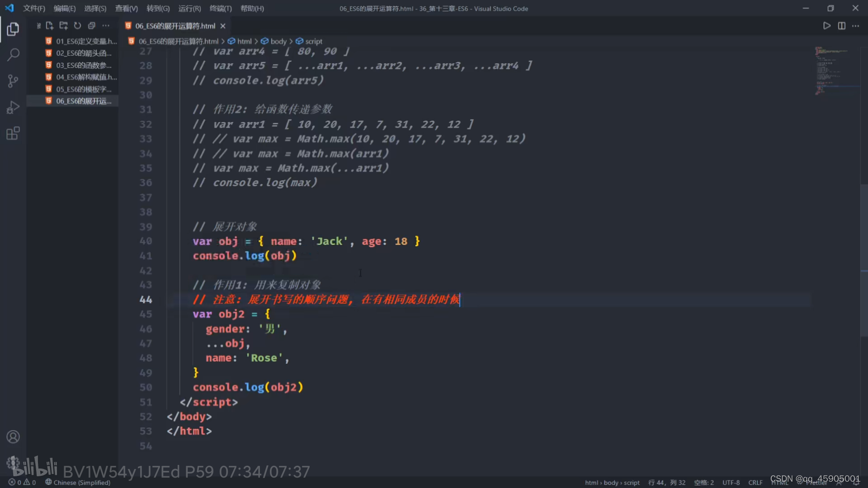868x488 pixels.
Task: Open the 运行(R) run menu
Action: [x=189, y=9]
